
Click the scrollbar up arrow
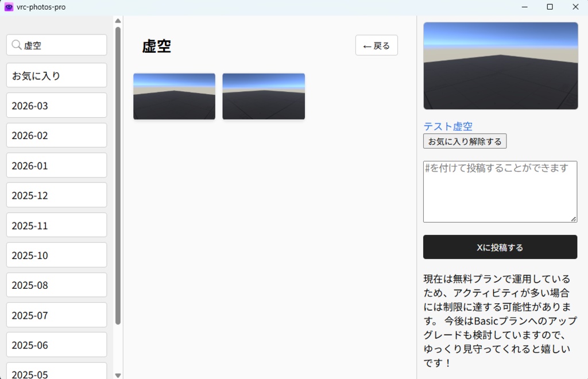pyautogui.click(x=118, y=20)
